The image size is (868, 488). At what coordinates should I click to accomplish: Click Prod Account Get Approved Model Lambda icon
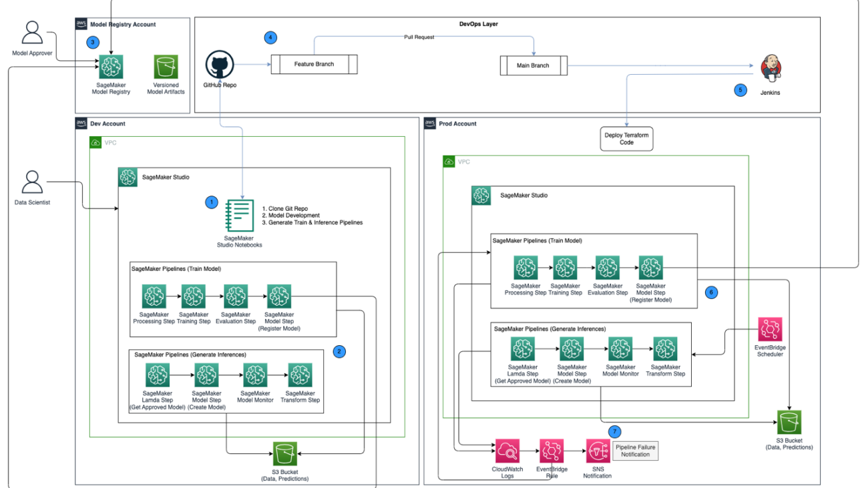[x=523, y=349]
